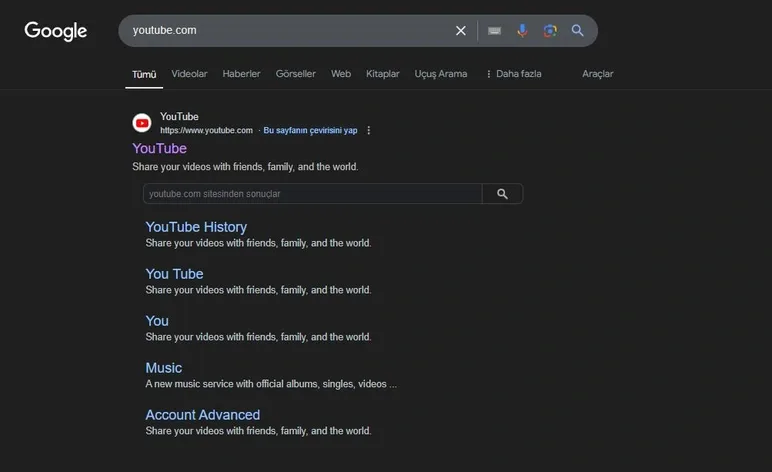Screen dimensions: 772x472
Task: Start voice search with microphone icon
Action: pos(522,31)
